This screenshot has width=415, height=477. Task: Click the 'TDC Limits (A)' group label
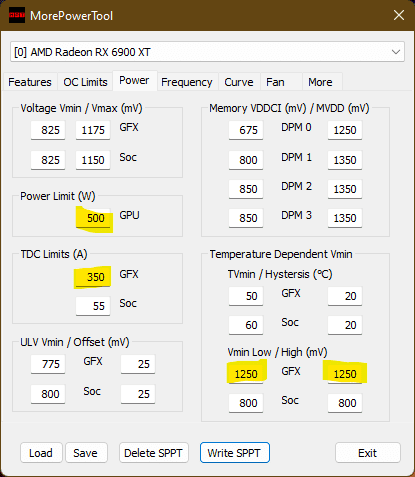54,254
